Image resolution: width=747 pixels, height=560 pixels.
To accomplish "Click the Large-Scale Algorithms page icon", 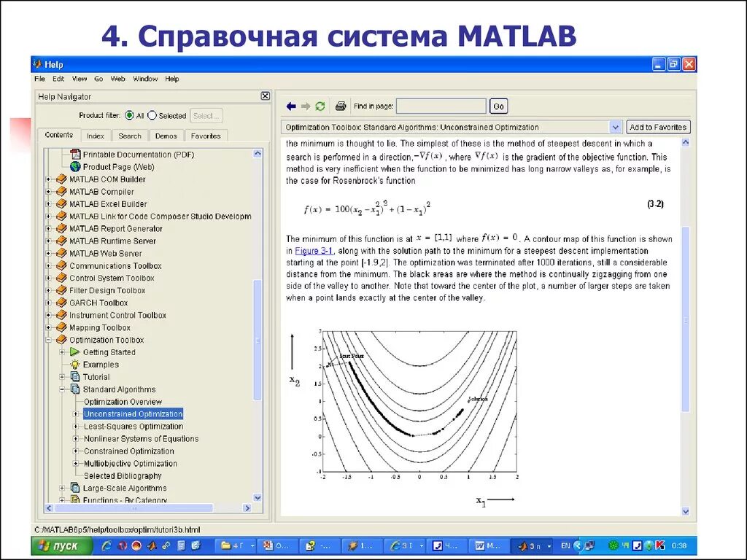I will 75,488.
